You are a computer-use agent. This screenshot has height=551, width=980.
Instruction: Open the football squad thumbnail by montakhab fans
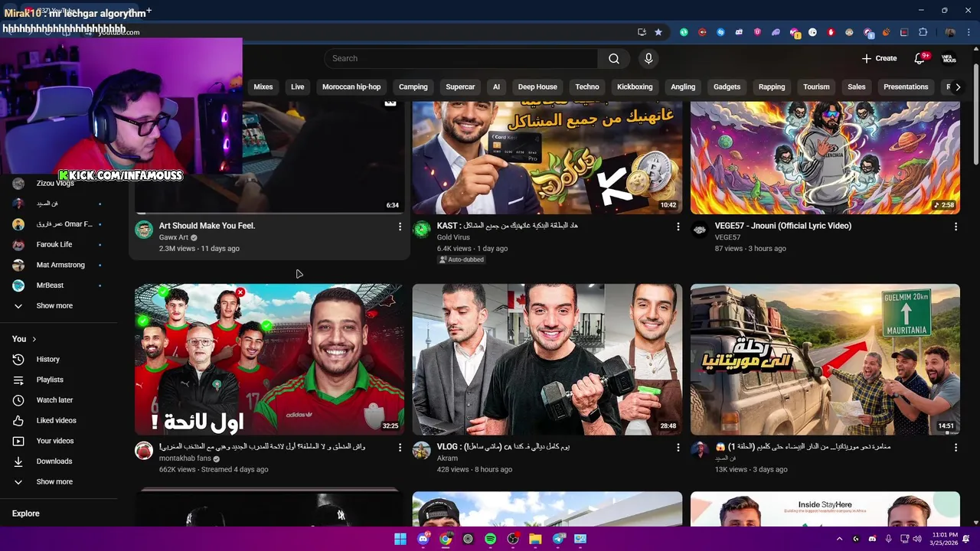[x=269, y=359]
